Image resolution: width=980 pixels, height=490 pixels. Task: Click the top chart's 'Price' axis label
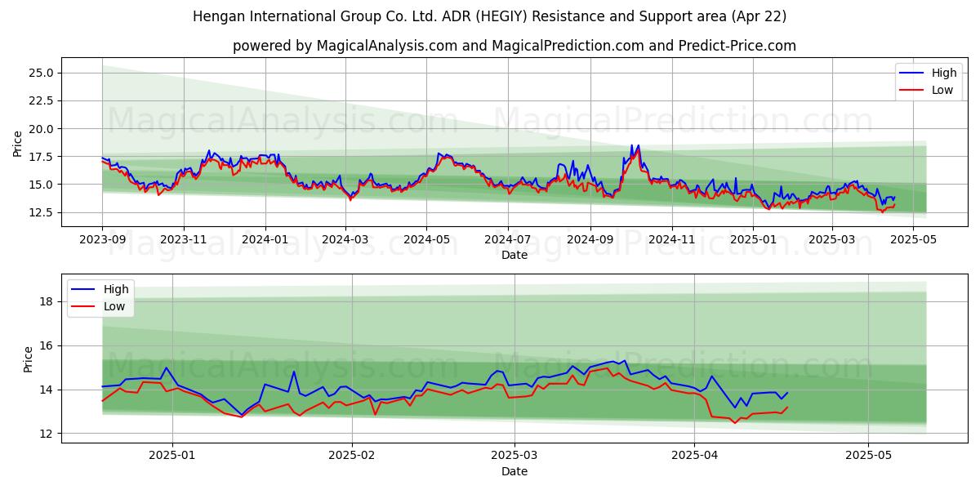(18, 142)
